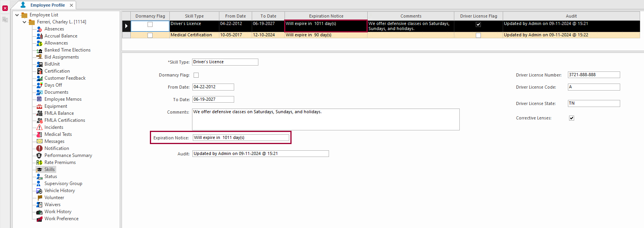
Task: Select Banked Time Elections icon
Action: coord(39,50)
